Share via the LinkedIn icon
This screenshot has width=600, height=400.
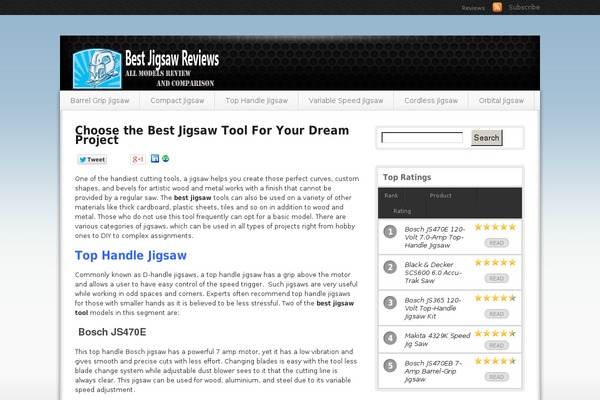pyautogui.click(x=155, y=158)
